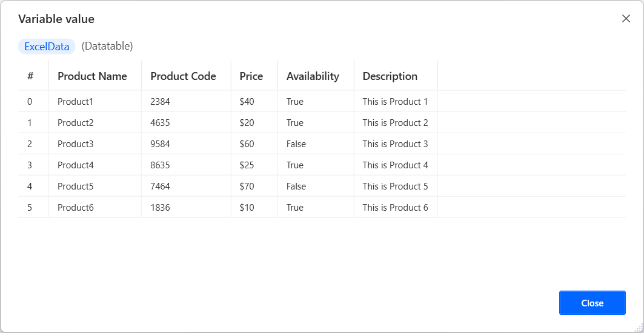Select the Price column header
Viewport: 644px width, 333px height.
point(251,76)
